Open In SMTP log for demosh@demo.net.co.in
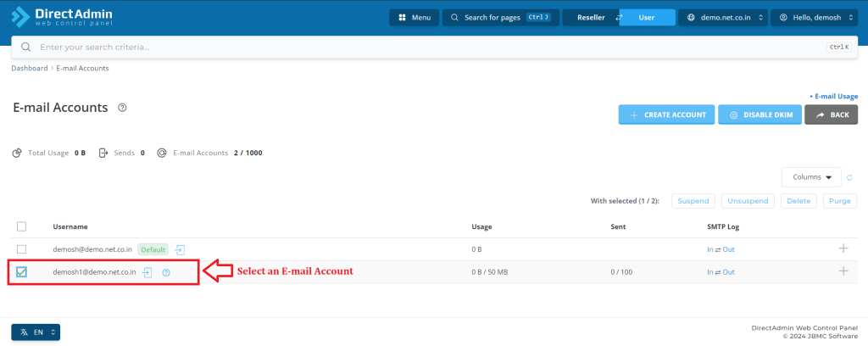Viewport: 868px width, 346px height. point(710,249)
